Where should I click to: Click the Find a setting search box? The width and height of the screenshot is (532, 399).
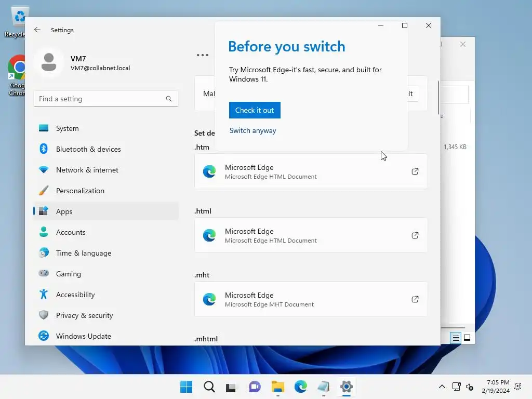coord(106,99)
